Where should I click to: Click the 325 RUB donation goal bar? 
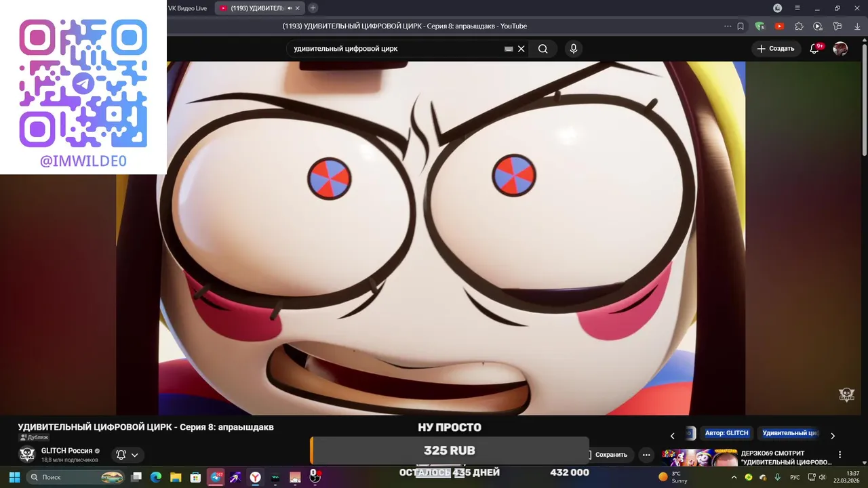449,451
